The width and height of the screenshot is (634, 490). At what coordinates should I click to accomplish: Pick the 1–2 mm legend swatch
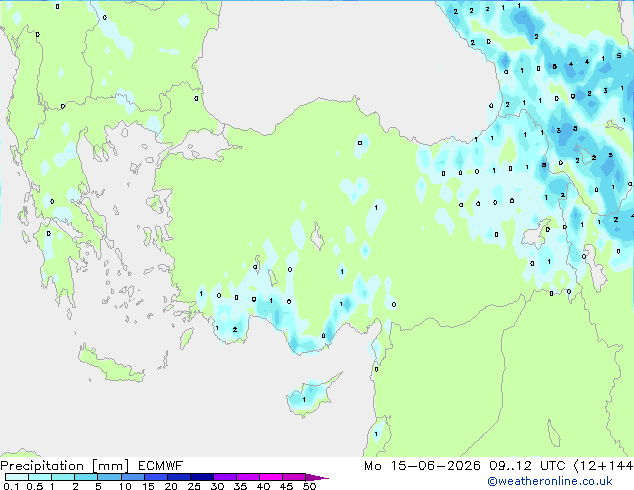coord(63,477)
